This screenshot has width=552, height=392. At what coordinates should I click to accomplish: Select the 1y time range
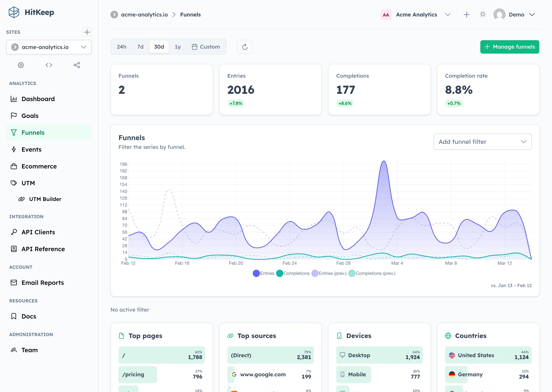[x=178, y=47]
